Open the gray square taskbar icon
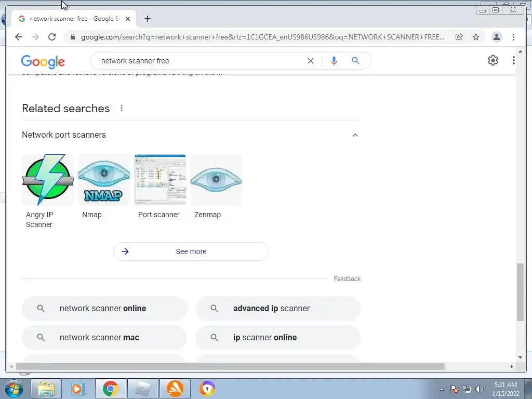532x399 pixels. pyautogui.click(x=143, y=389)
